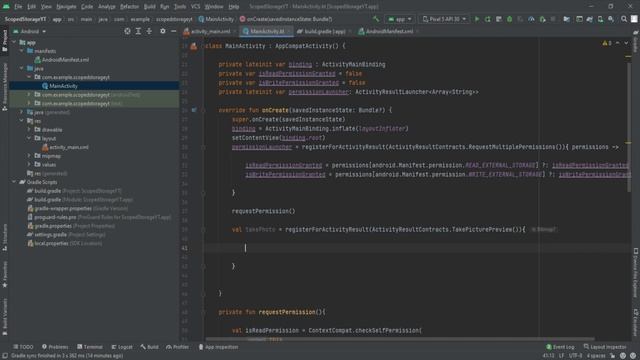640x360 pixels.
Task: Open the Android project view dropdown
Action: [x=29, y=31]
